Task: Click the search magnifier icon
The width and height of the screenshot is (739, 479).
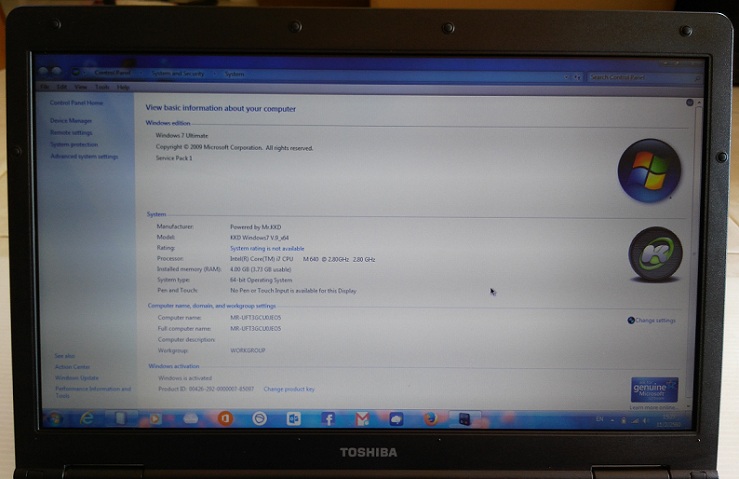Action: [x=698, y=78]
